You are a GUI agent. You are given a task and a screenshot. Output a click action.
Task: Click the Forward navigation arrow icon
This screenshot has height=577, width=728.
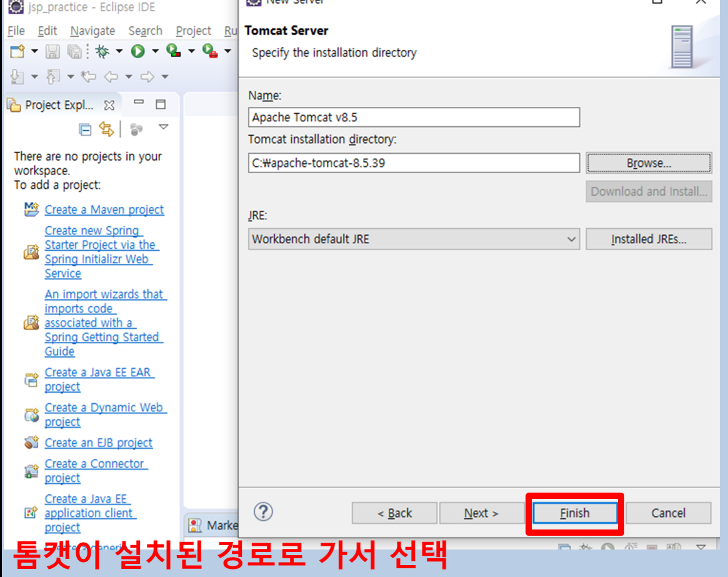tap(147, 77)
